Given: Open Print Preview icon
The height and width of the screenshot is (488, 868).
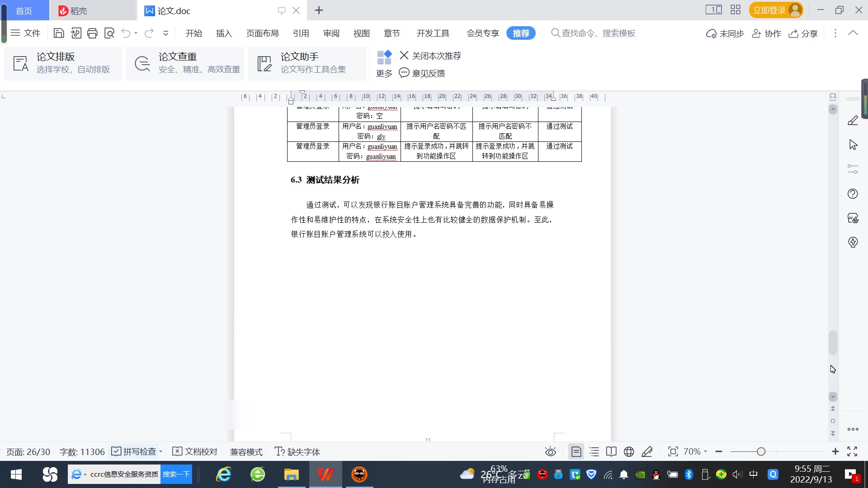Looking at the screenshot, I should pyautogui.click(x=109, y=33).
